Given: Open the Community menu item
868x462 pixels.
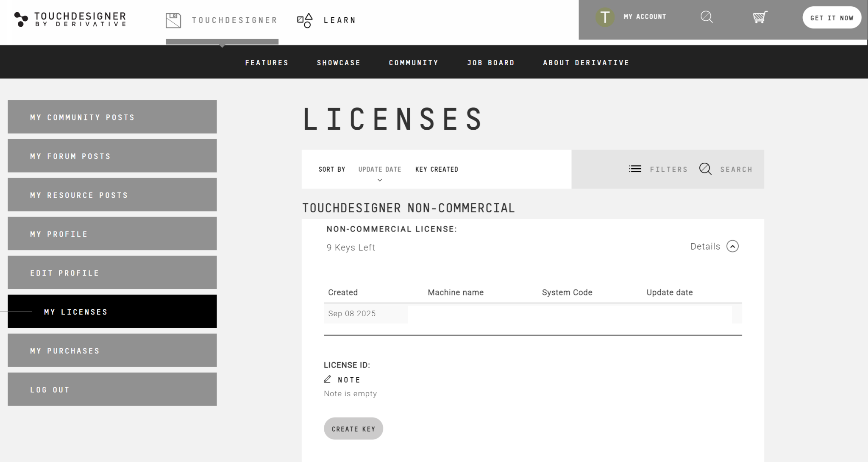Looking at the screenshot, I should click(x=414, y=63).
